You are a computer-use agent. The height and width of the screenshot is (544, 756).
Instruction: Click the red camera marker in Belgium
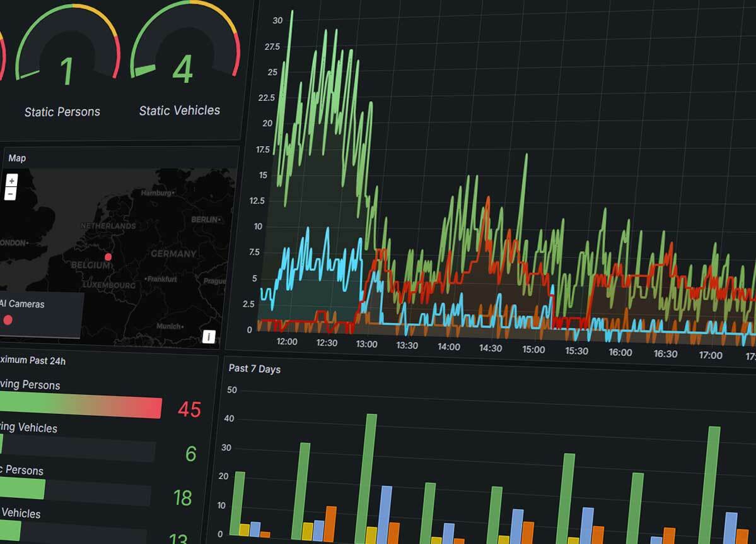(x=108, y=257)
